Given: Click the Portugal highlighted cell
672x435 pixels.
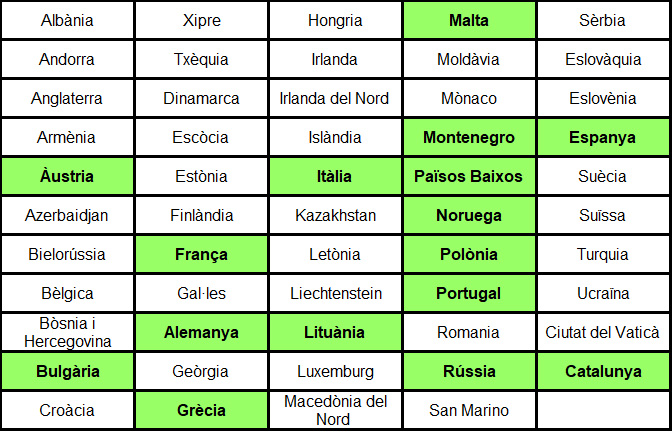Looking at the screenshot, I should point(469,293).
